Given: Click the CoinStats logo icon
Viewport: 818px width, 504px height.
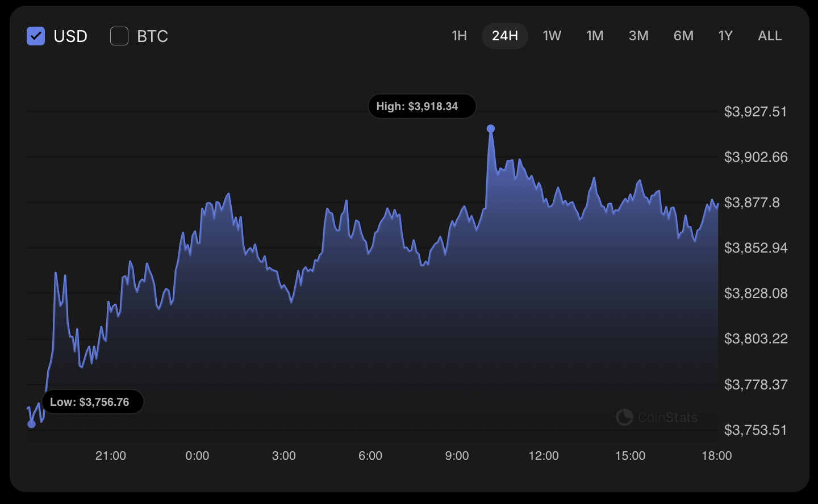Looking at the screenshot, I should [624, 417].
